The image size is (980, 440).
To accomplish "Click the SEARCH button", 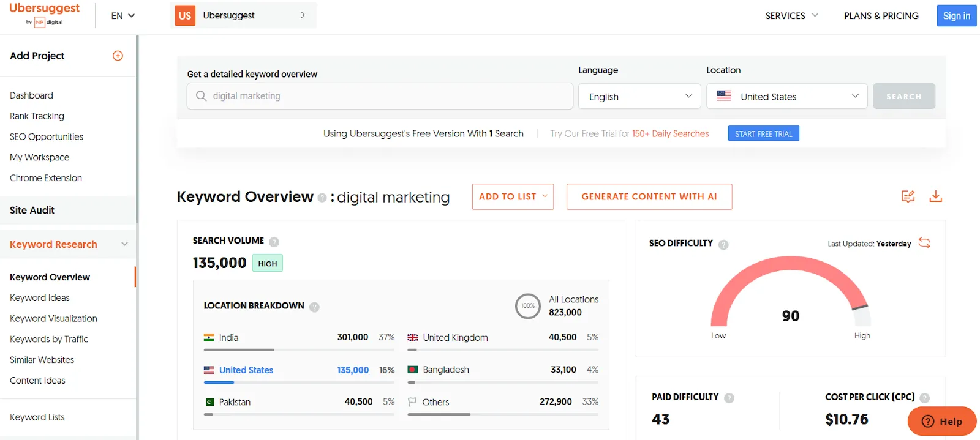I will (x=904, y=96).
